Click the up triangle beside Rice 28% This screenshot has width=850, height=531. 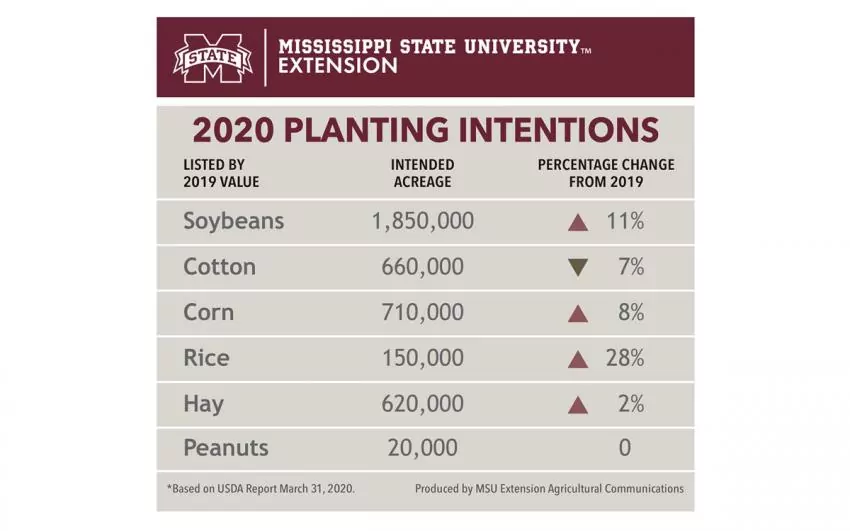(577, 359)
